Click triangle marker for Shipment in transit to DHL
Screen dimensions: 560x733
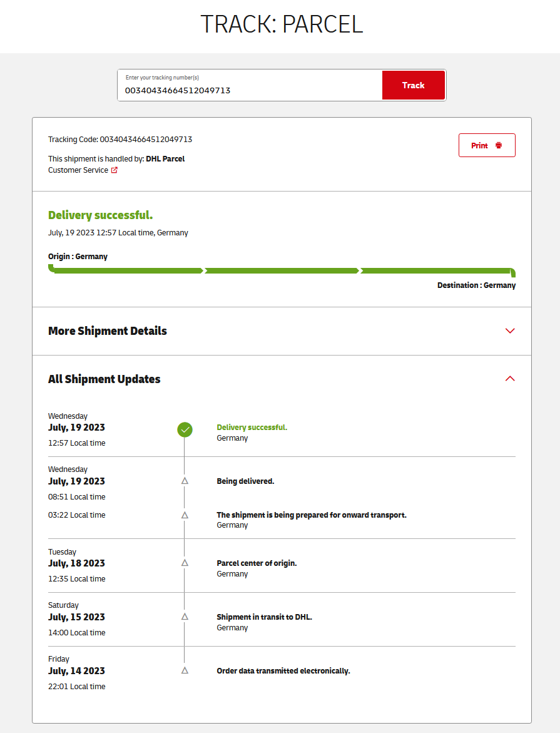coord(185,617)
